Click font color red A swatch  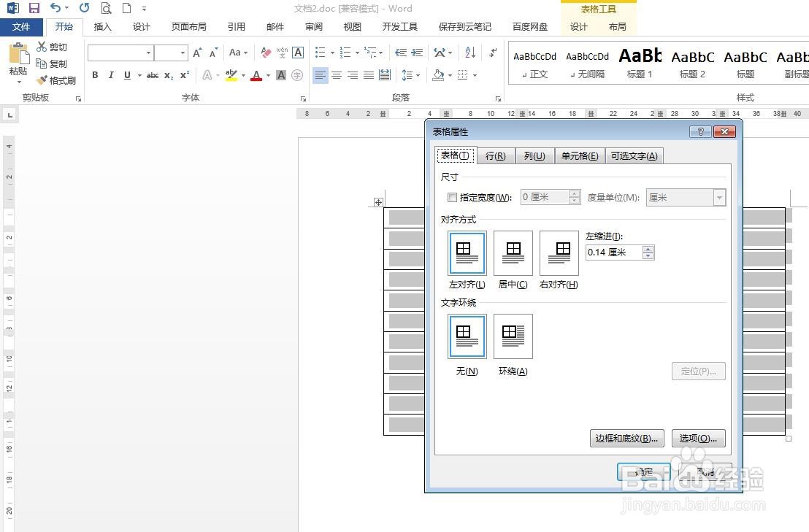point(256,76)
